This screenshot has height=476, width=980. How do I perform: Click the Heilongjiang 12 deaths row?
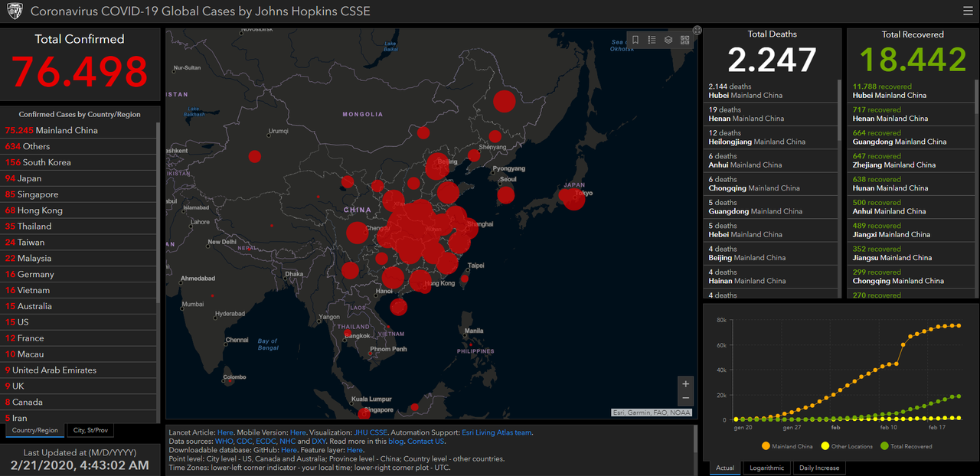point(770,137)
